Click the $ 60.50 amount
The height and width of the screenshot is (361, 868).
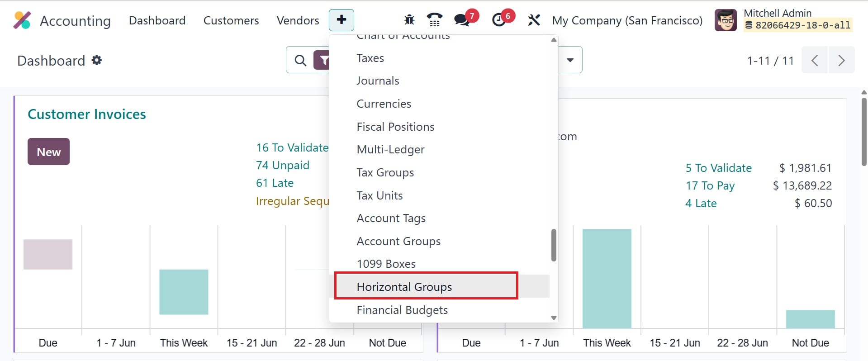point(813,203)
